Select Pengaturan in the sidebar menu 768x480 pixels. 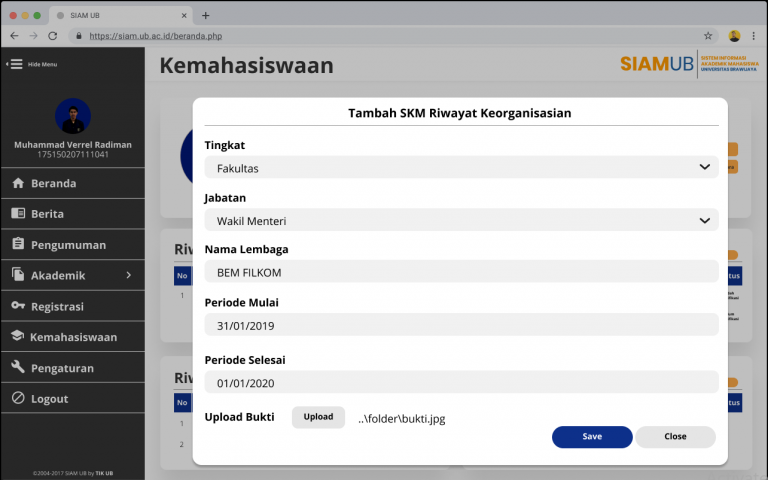click(x=73, y=368)
